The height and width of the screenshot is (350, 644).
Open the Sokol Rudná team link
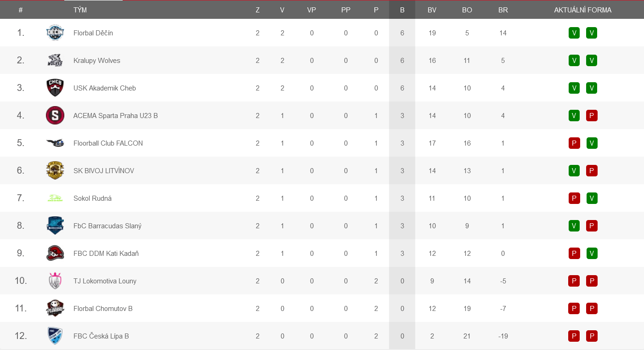tap(92, 198)
